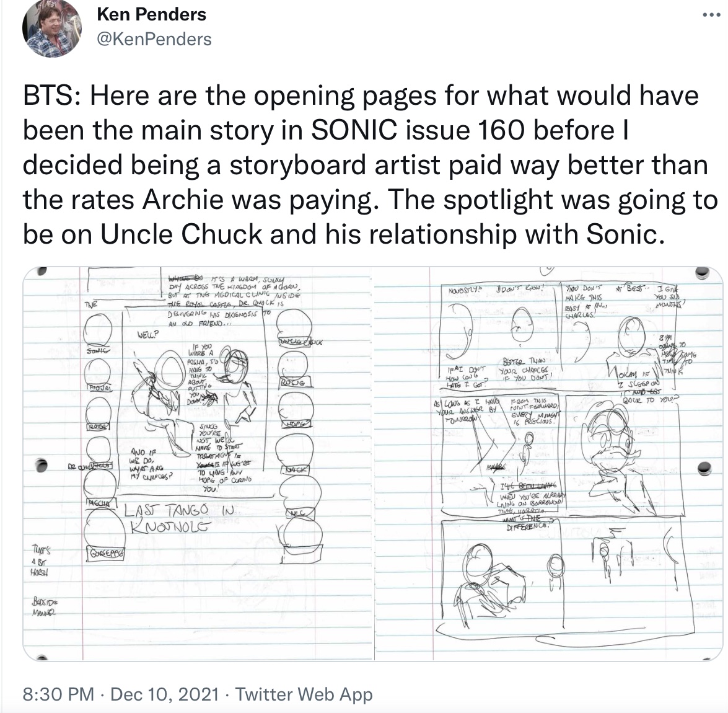Click the Dec 10, 2021 date
This screenshot has width=728, height=713.
pyautogui.click(x=164, y=694)
